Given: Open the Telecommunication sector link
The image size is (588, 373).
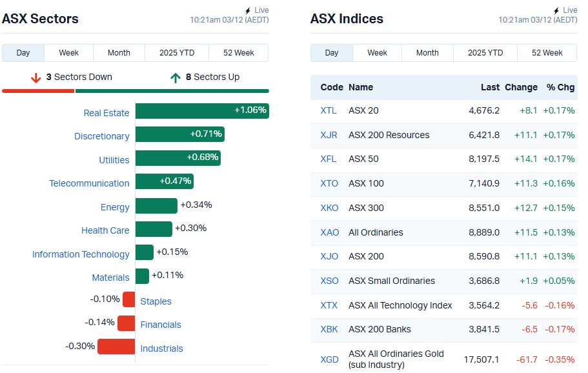Looking at the screenshot, I should tap(89, 183).
